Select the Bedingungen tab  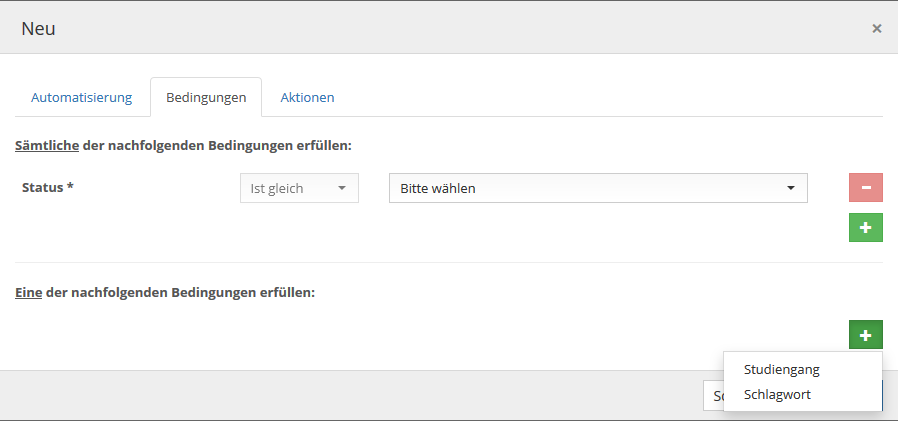(206, 98)
